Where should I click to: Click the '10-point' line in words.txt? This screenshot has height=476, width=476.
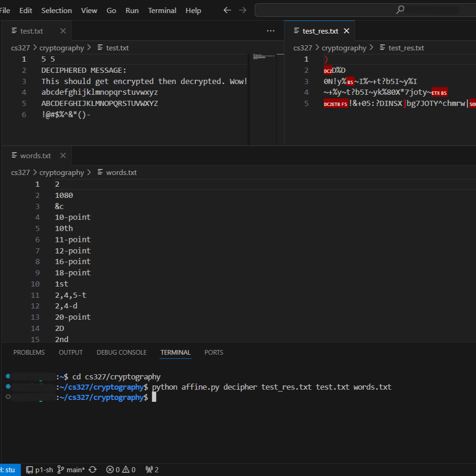click(x=72, y=217)
